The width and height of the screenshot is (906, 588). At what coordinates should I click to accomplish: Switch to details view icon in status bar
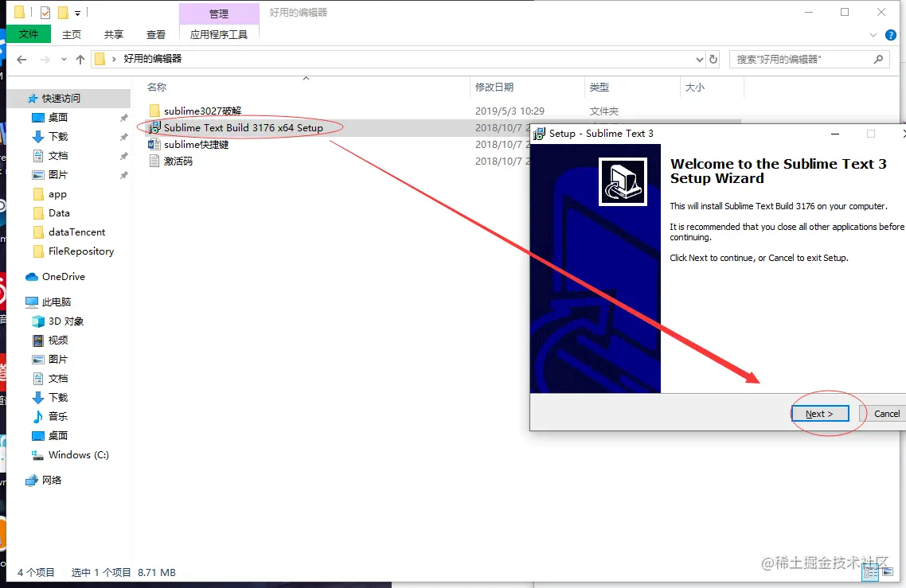(x=871, y=572)
